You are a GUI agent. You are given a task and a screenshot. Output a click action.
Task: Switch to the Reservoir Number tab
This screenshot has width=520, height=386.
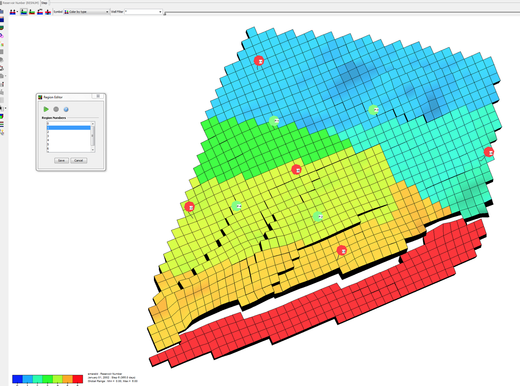(20, 3)
